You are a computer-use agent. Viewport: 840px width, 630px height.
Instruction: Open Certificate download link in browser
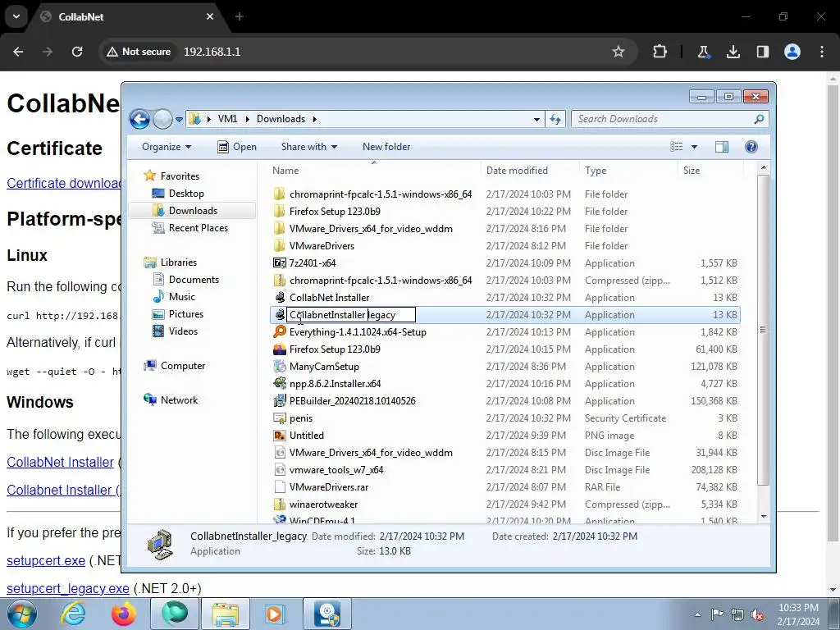64,183
